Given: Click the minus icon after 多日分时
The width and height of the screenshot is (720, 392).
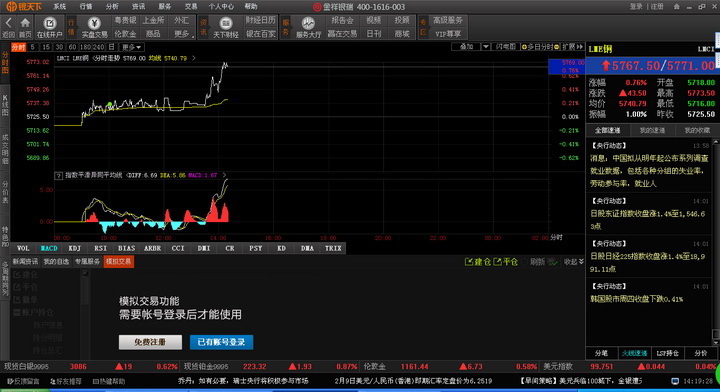Looking at the screenshot, I should click(x=557, y=47).
